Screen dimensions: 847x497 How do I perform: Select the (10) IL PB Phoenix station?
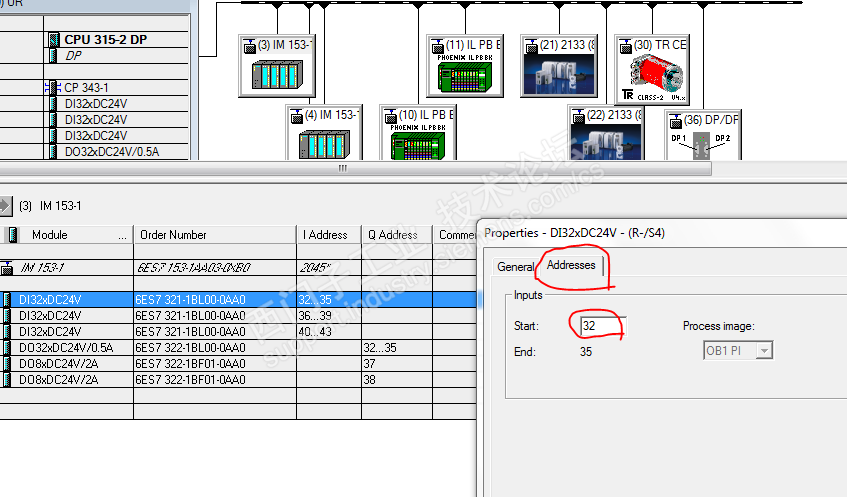click(x=418, y=132)
